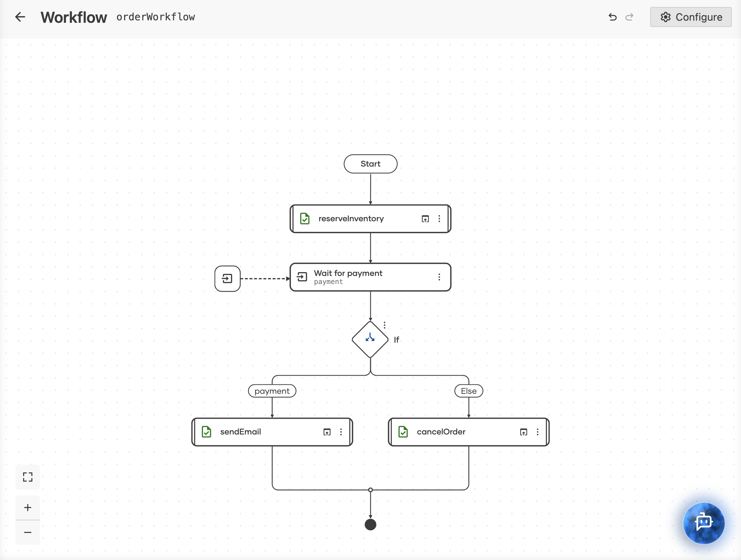Select the sendEmail step label
The width and height of the screenshot is (741, 560).
(x=240, y=432)
